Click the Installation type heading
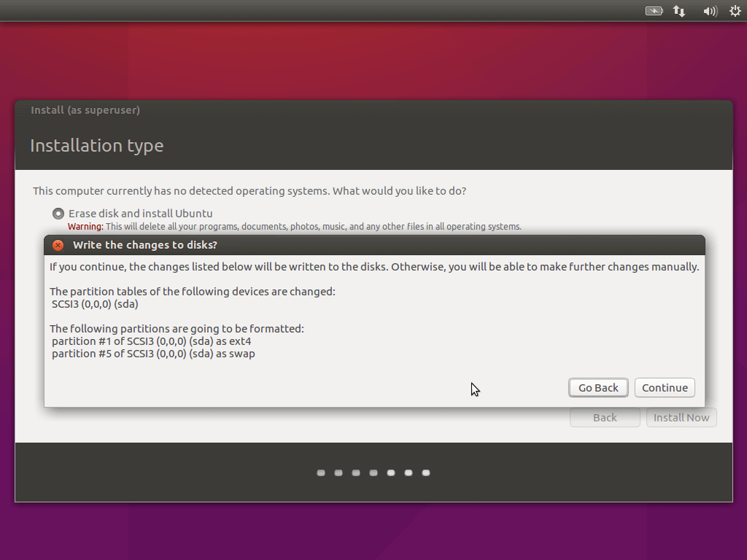This screenshot has height=560, width=747. (x=97, y=145)
